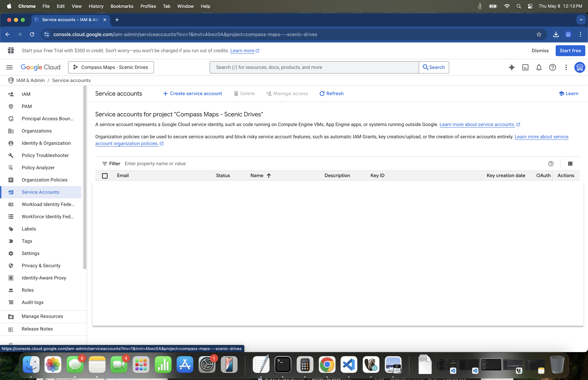Activate Cloud Shell terminal icon

coord(525,67)
